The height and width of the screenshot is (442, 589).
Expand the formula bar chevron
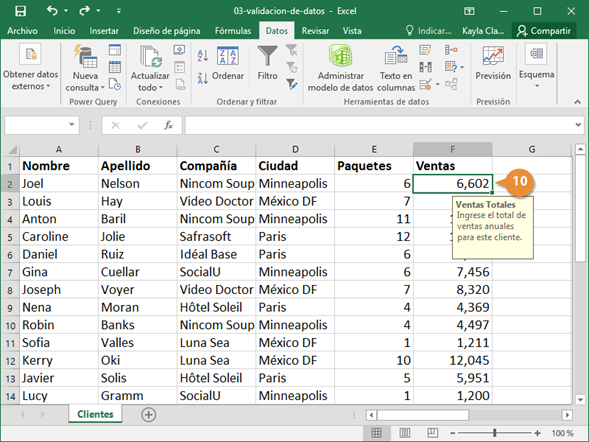pos(578,125)
